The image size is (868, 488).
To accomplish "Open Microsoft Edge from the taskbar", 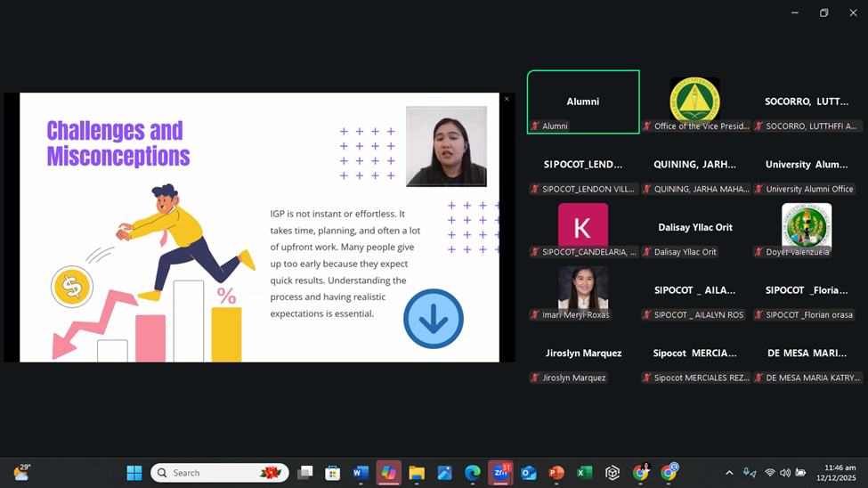I will click(x=473, y=473).
